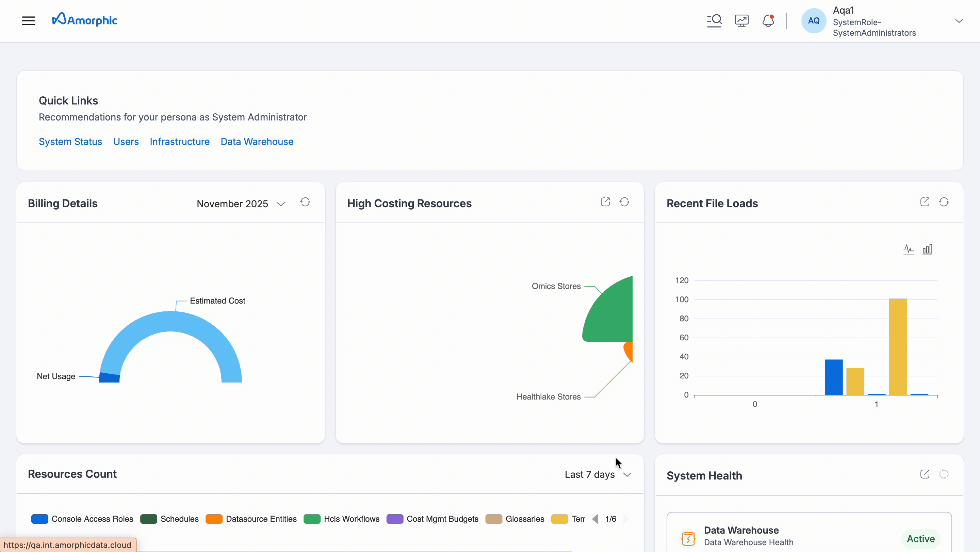
Task: Open System Health external link icon
Action: (x=925, y=474)
